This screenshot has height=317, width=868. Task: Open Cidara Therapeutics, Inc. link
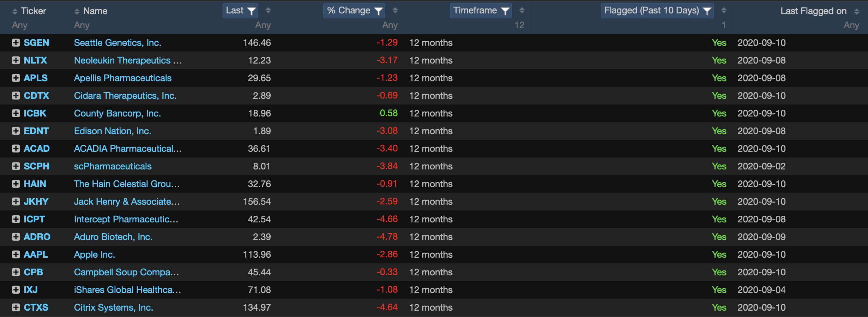tap(125, 96)
